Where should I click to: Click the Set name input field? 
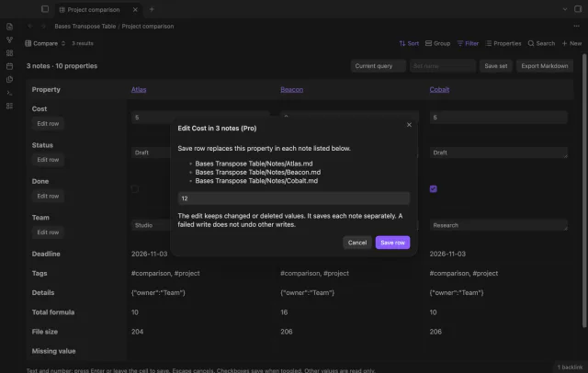pyautogui.click(x=443, y=66)
